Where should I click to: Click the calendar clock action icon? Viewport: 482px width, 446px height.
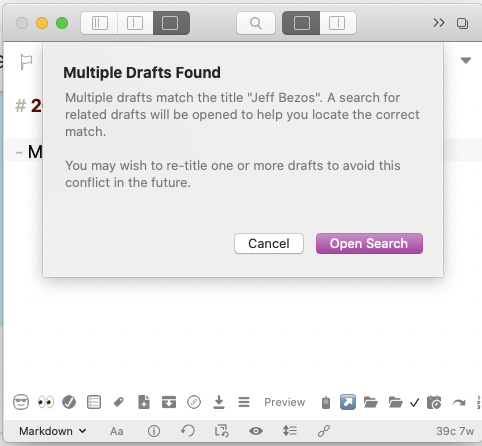(434, 402)
